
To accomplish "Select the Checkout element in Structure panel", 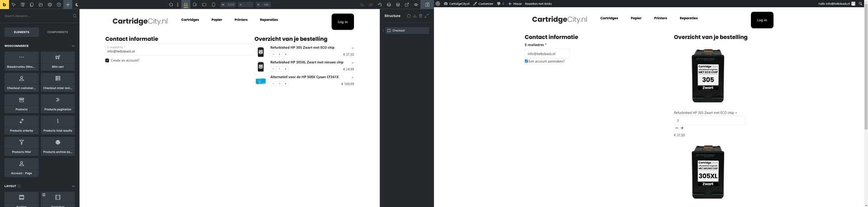I will 407,30.
